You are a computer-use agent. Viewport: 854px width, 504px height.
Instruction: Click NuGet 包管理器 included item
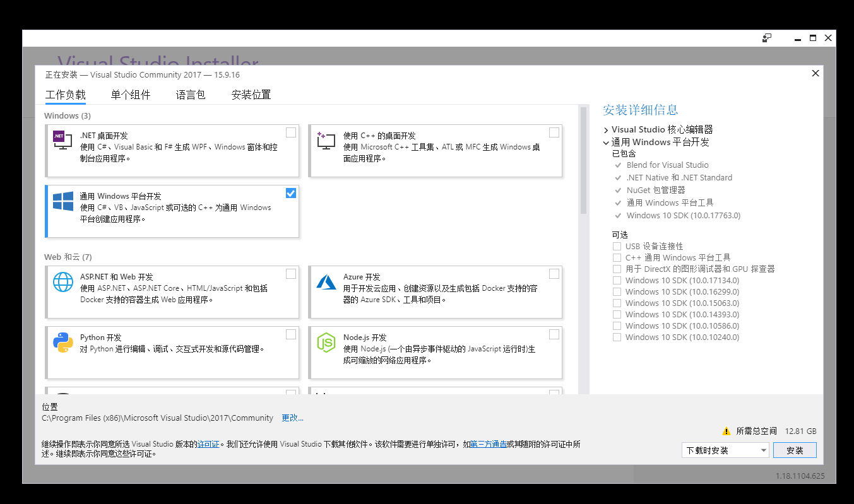coord(656,190)
